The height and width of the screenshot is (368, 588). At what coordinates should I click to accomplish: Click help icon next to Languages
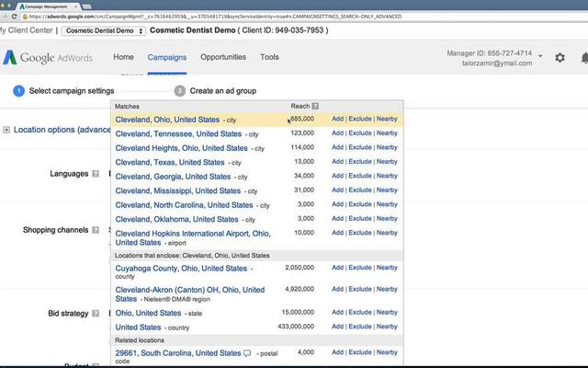[x=96, y=174]
